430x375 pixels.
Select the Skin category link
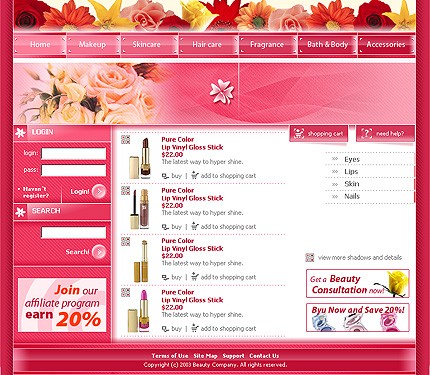(352, 184)
